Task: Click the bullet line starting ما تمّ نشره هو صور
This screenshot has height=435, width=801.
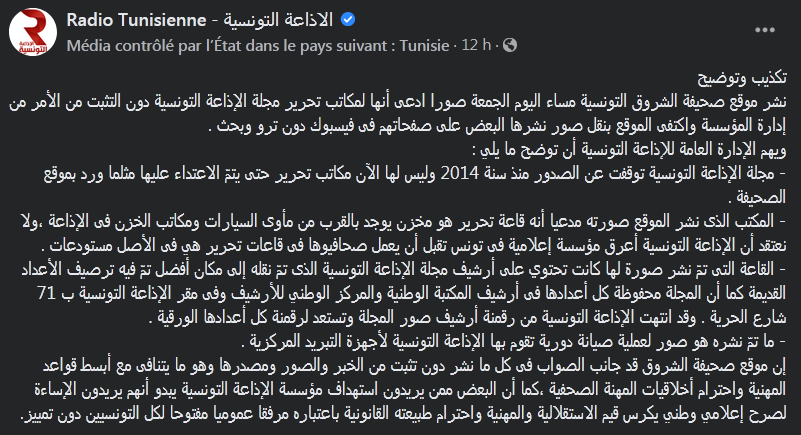Action: [x=514, y=342]
